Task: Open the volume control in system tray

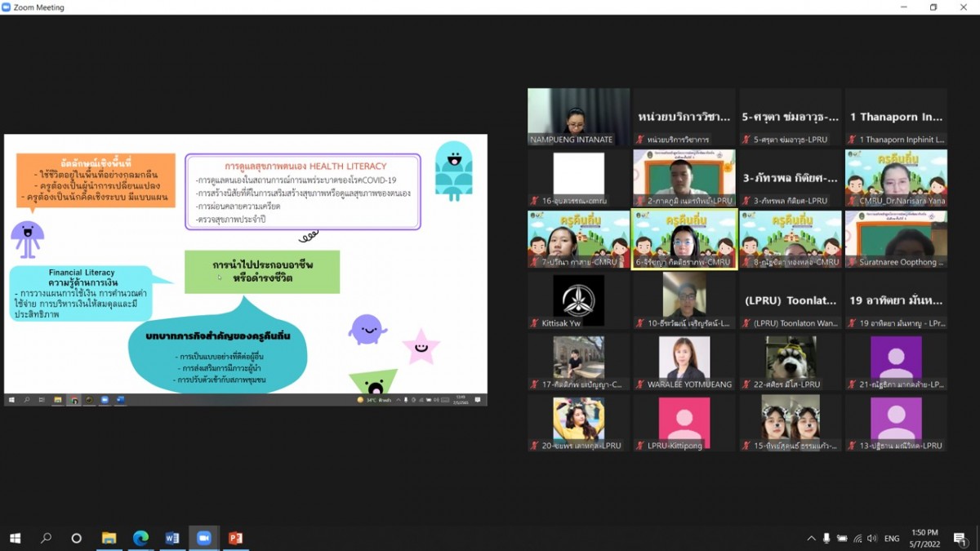Action: coord(872,539)
